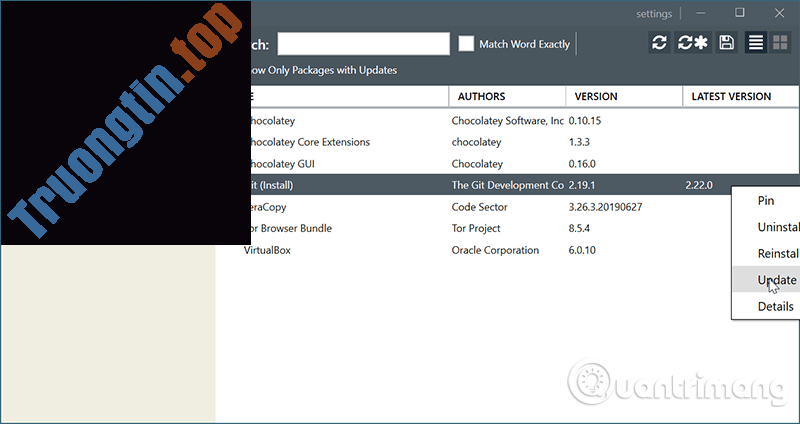Maximize the Chocolatey GUI window
The width and height of the screenshot is (800, 424).
click(739, 13)
